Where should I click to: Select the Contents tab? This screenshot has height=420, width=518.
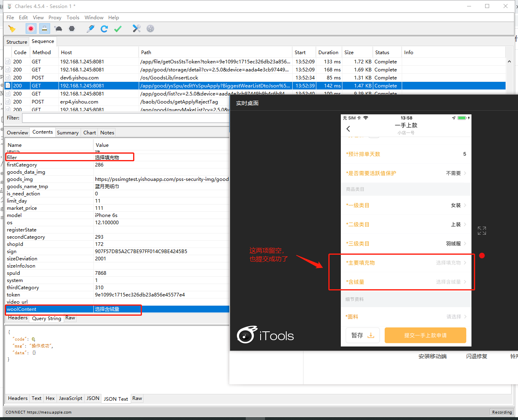pos(42,132)
